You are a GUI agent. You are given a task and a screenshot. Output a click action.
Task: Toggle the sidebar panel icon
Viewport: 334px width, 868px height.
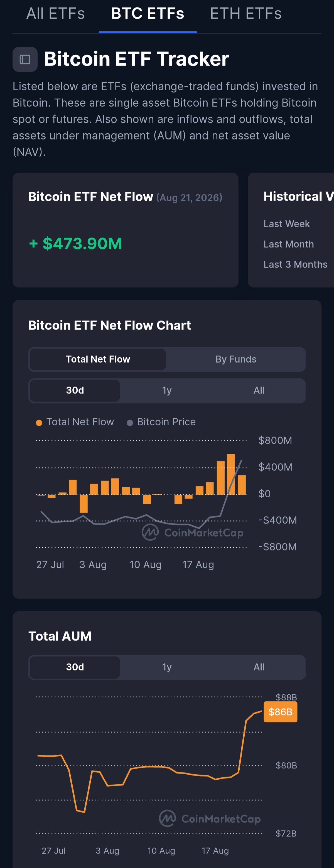point(25,60)
